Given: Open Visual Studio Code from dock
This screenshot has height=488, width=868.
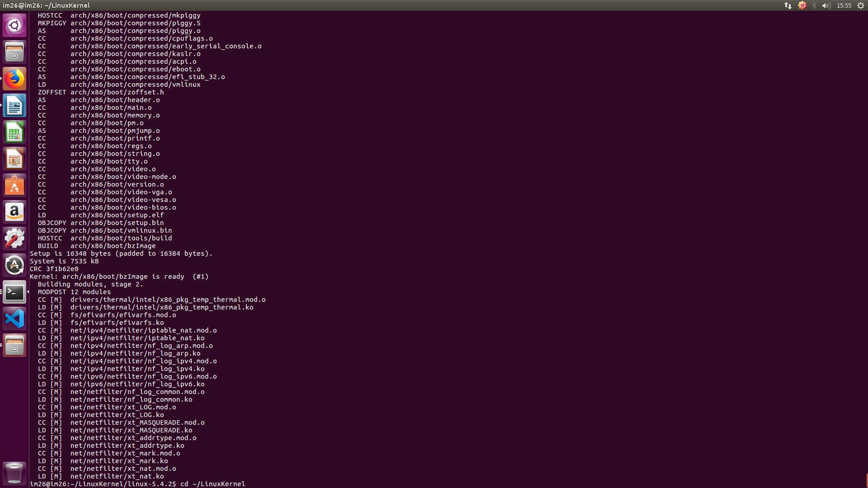Looking at the screenshot, I should (x=14, y=319).
